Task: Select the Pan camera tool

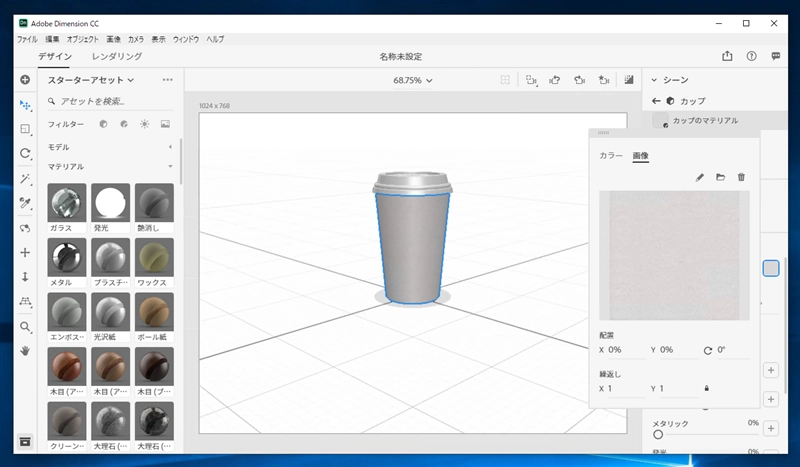Action: pos(25,253)
